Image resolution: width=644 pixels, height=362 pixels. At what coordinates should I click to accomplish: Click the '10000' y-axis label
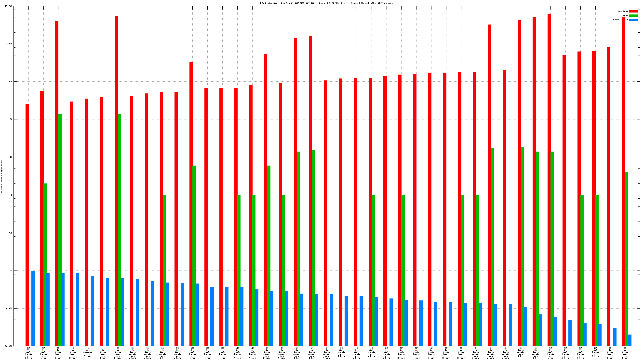tap(9, 44)
